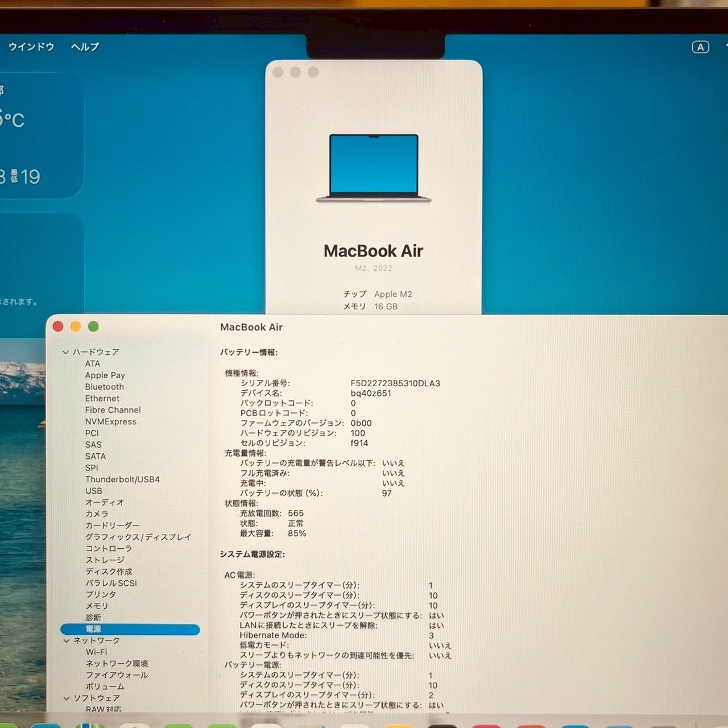728x728 pixels.
Task: Select メモリ in the sidebar
Action: pos(97,606)
